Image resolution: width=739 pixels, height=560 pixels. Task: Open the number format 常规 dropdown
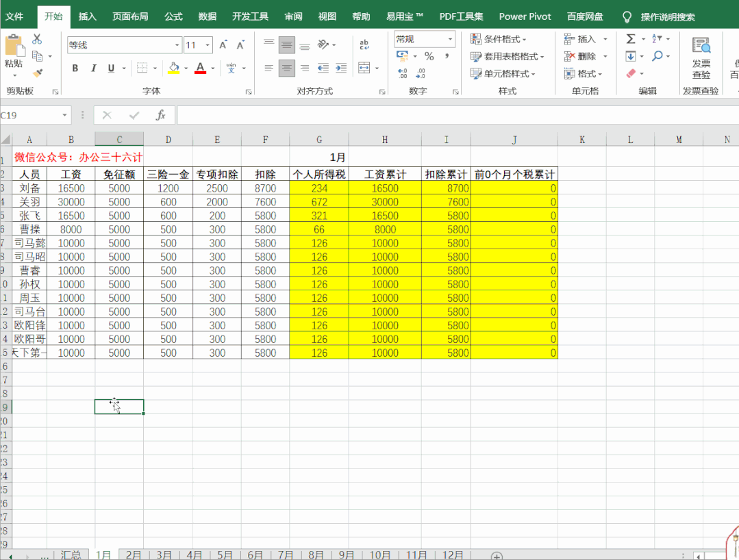pos(450,39)
